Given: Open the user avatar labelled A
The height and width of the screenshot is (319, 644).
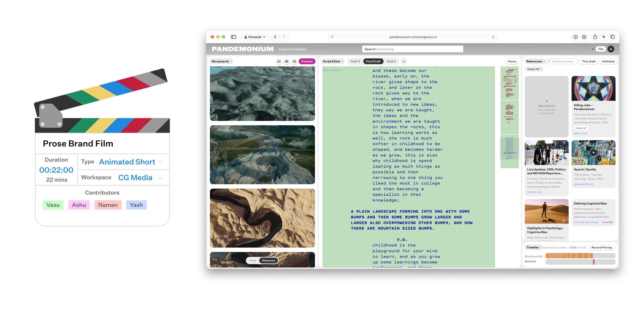Looking at the screenshot, I should (x=611, y=49).
